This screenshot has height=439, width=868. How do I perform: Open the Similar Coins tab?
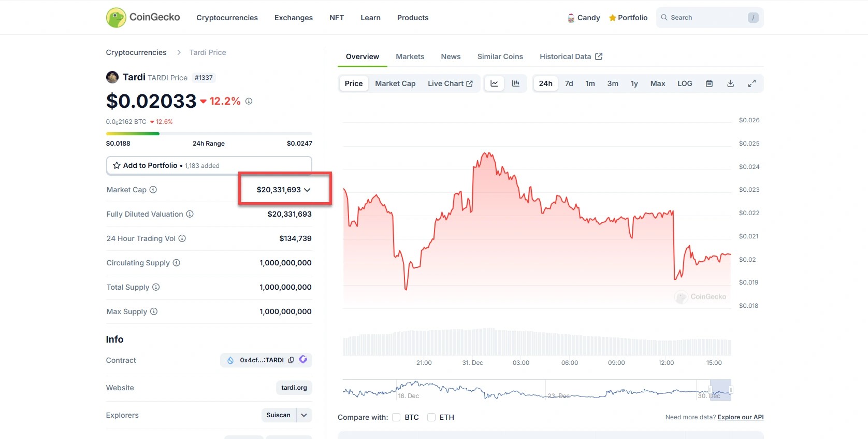[500, 56]
